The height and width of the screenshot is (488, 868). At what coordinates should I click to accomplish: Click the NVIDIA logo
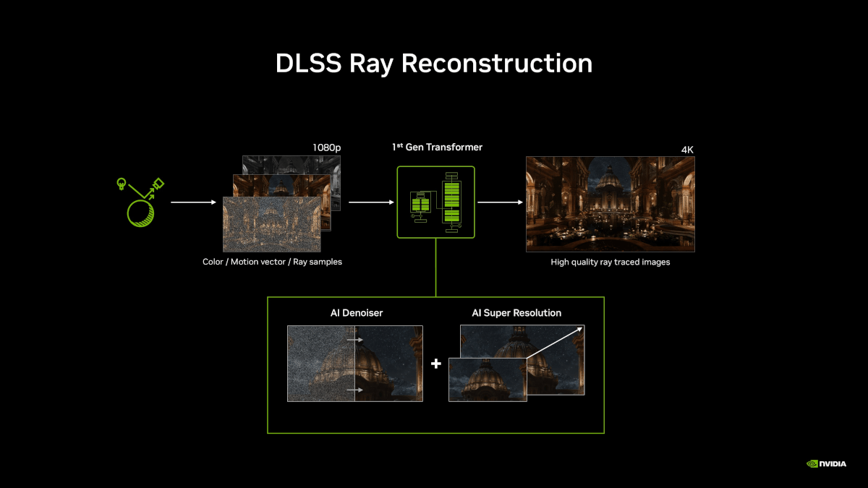tap(826, 463)
